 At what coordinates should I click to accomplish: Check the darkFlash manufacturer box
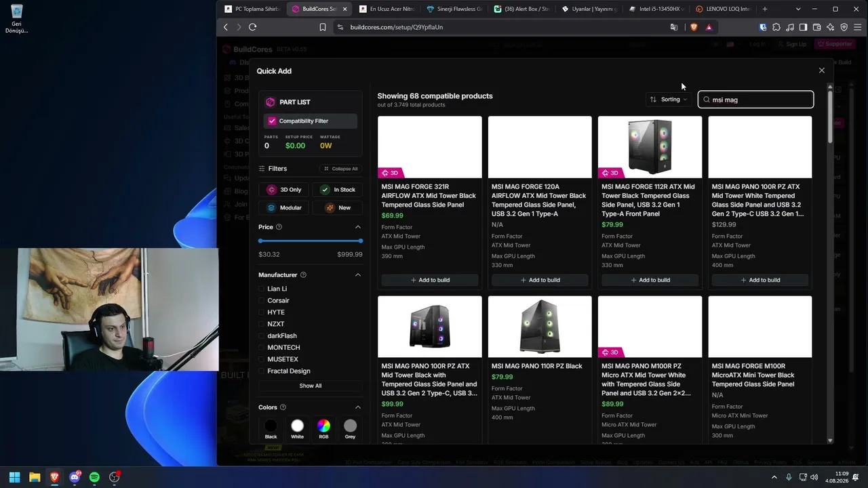click(261, 335)
